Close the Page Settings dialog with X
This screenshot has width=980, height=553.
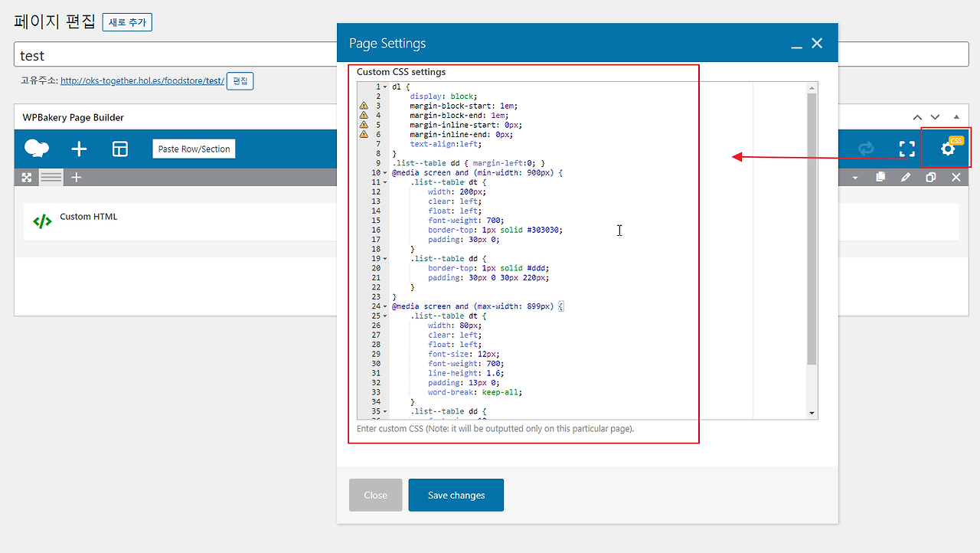817,43
